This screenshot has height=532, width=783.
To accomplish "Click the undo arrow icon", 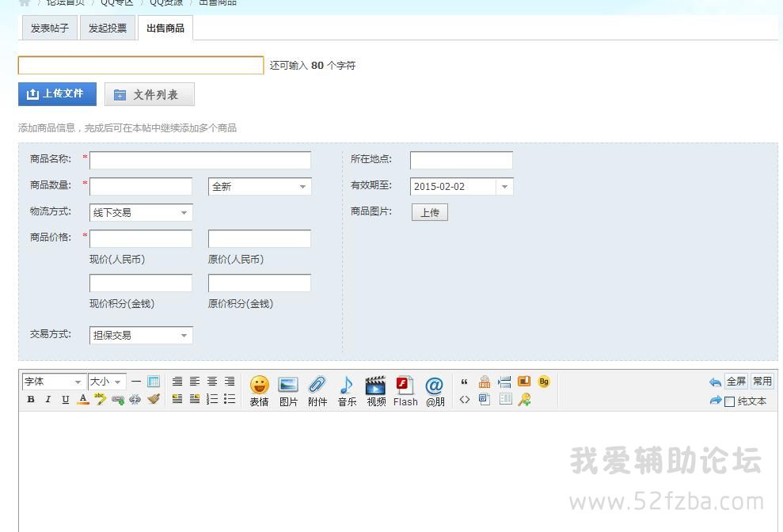I will 715,382.
